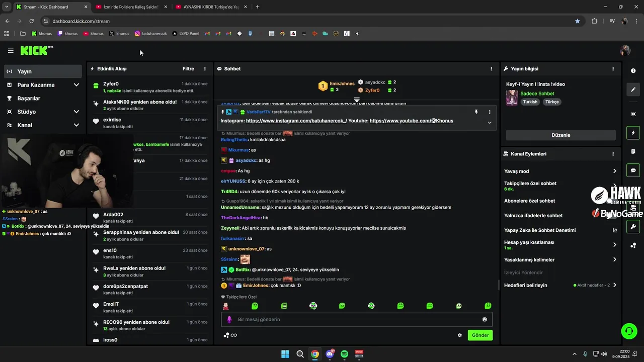Click the message input field
Viewport: 644px width, 362px height.
(x=357, y=319)
